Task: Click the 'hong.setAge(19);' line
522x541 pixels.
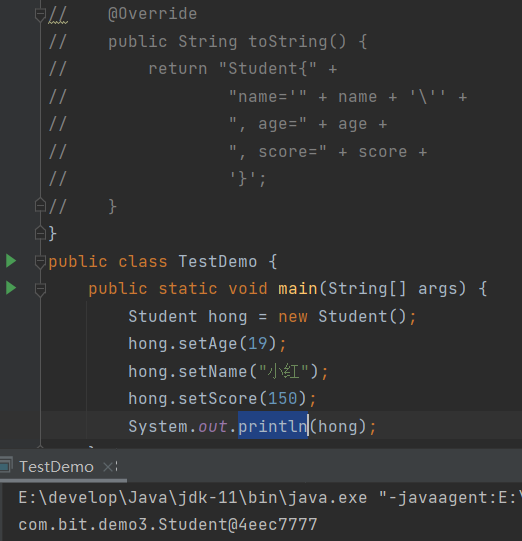Action: (x=207, y=344)
